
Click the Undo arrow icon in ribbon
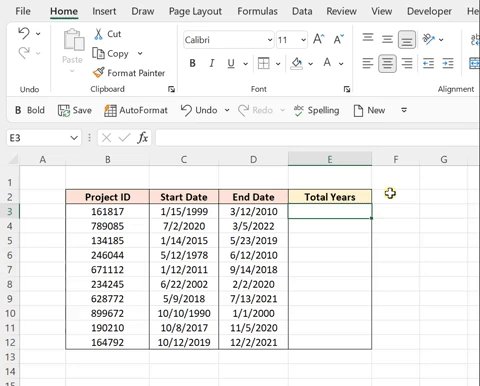tap(24, 33)
